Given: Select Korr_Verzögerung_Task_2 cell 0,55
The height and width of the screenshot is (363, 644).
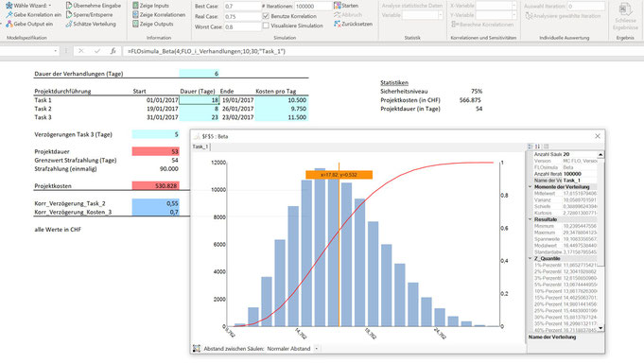Looking at the screenshot, I should (156, 203).
